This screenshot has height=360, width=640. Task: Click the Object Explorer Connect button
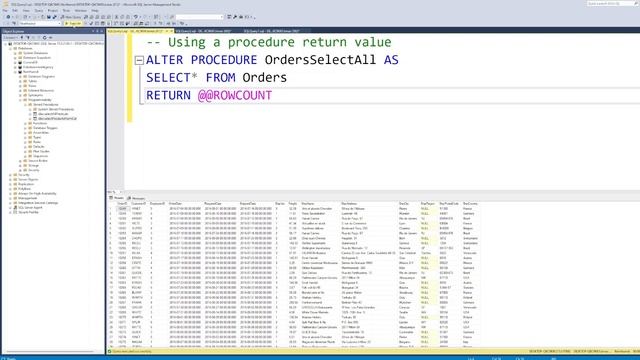[x=10, y=38]
